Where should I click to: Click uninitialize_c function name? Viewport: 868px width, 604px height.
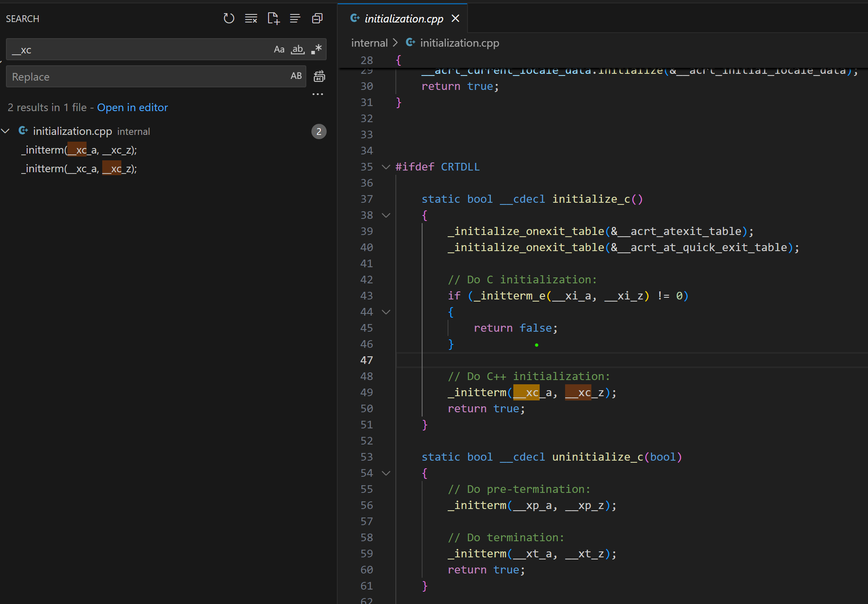click(598, 457)
